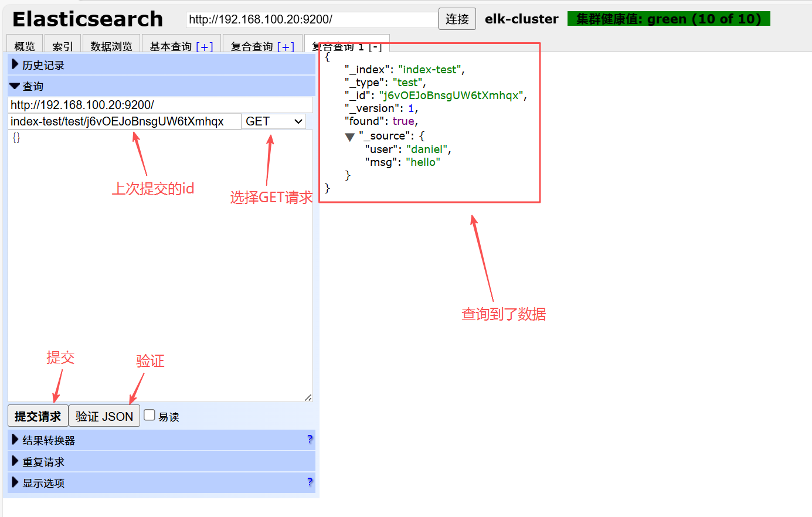Viewport: 812px width, 517px height.
Task: Expand the 显示选项 section
Action: point(161,482)
